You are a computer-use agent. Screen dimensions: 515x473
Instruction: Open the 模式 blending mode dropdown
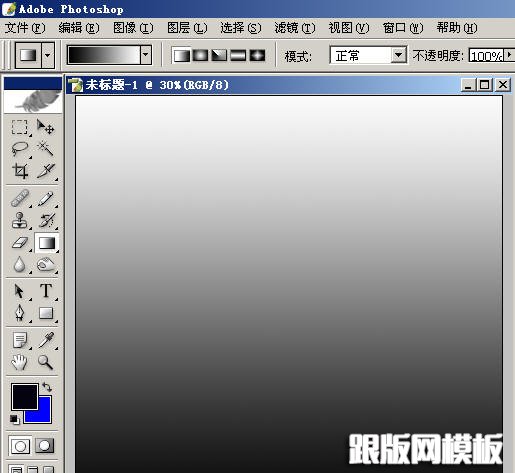(368, 55)
